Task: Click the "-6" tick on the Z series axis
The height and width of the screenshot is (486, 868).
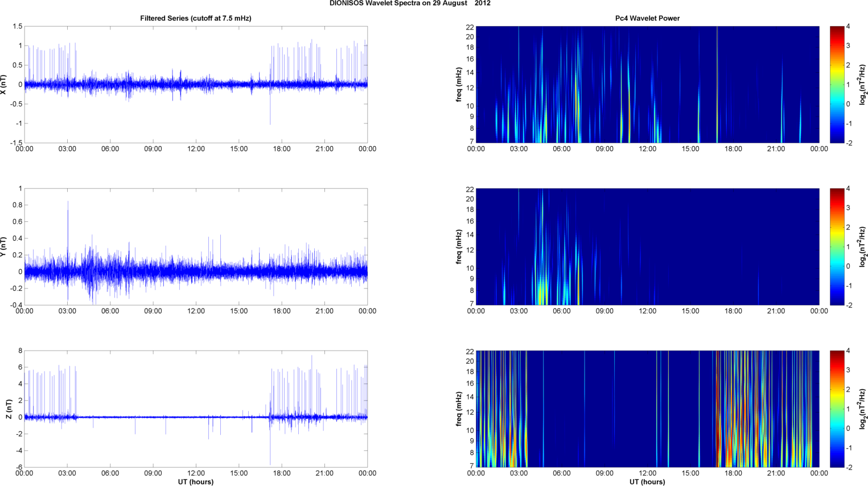Action: click(x=18, y=467)
